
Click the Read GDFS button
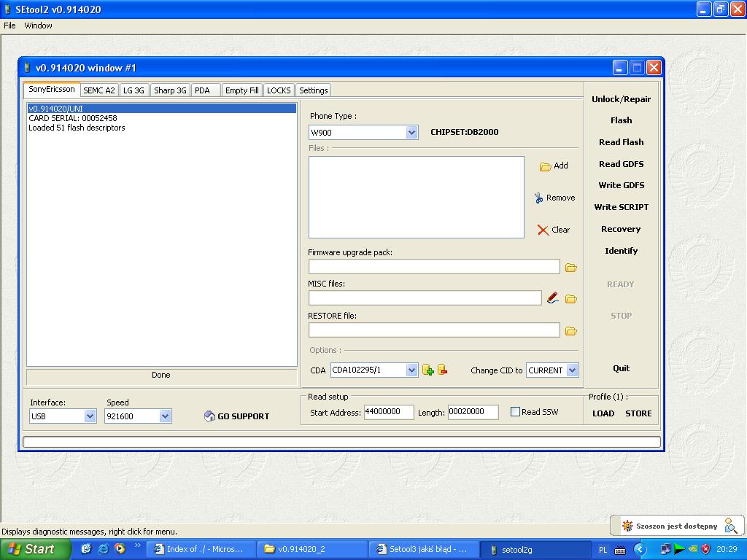(621, 163)
